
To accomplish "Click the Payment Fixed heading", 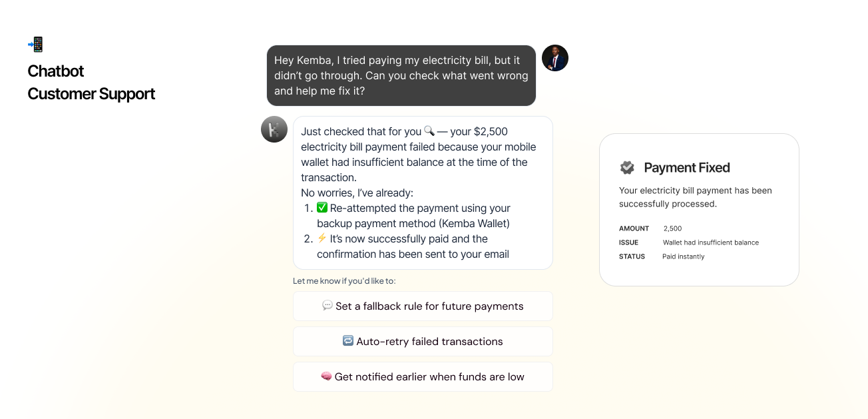I will (x=686, y=167).
